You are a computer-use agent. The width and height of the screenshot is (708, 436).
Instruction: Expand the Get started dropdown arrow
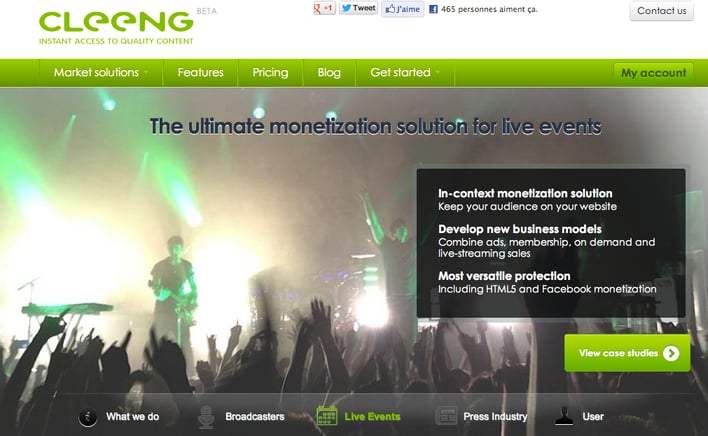tap(438, 72)
